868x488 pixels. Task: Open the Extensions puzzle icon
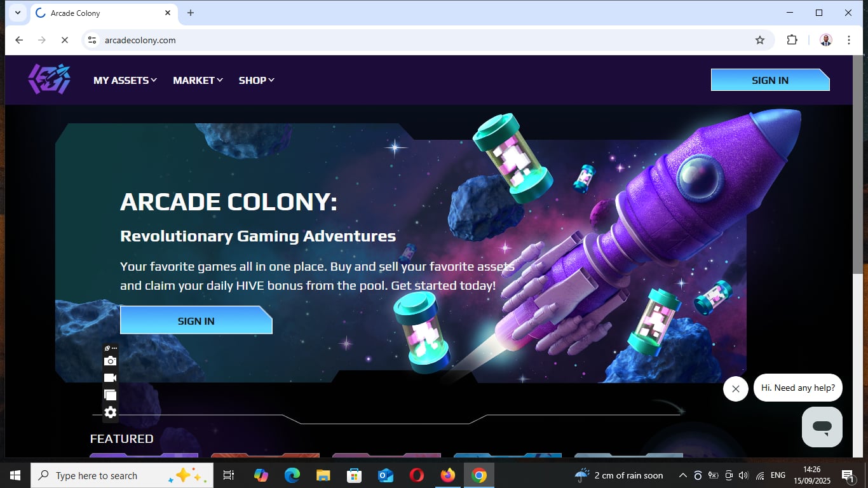792,40
